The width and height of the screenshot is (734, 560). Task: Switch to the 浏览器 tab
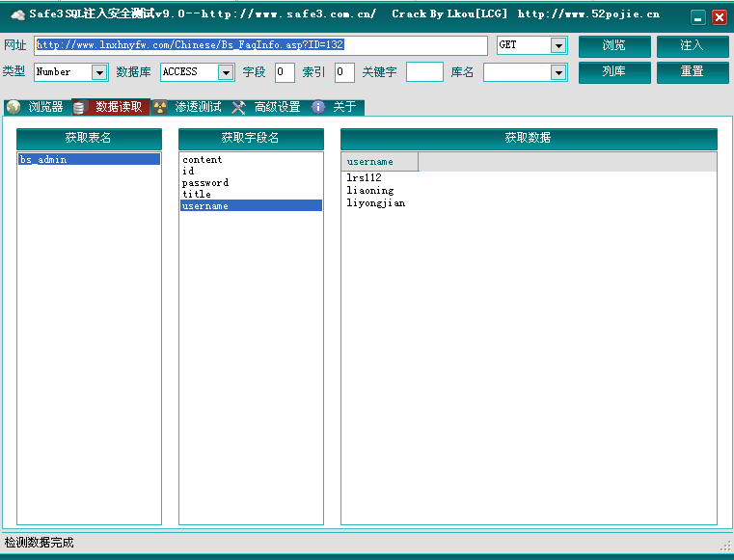(38, 107)
